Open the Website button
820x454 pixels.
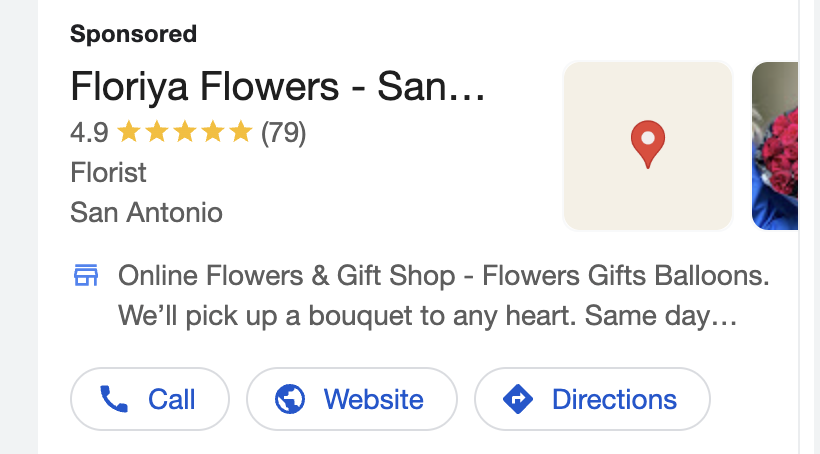click(x=351, y=400)
